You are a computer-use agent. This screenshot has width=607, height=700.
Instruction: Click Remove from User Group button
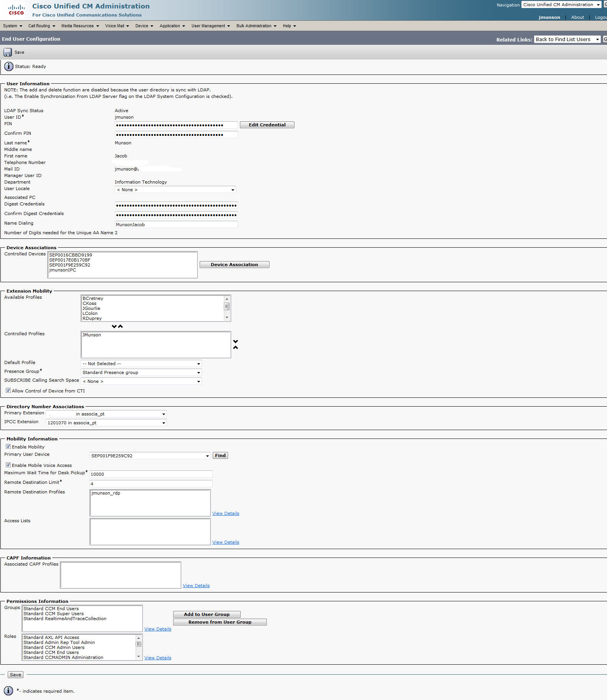(x=220, y=622)
